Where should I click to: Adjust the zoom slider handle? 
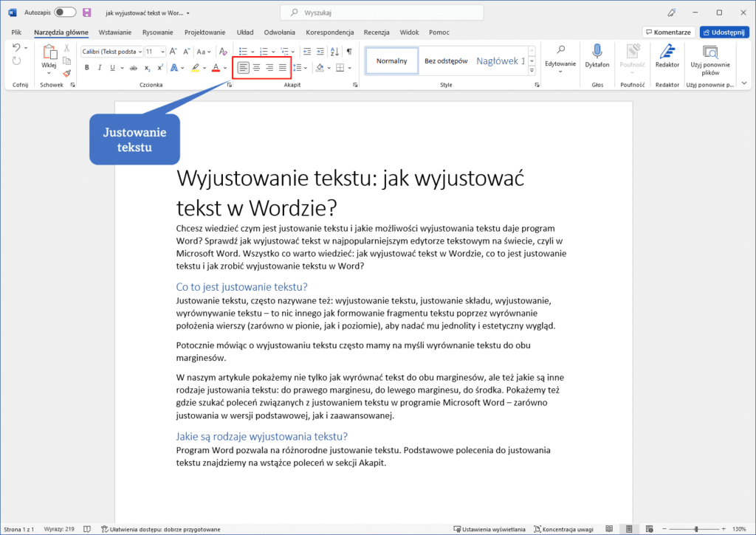pos(695,529)
